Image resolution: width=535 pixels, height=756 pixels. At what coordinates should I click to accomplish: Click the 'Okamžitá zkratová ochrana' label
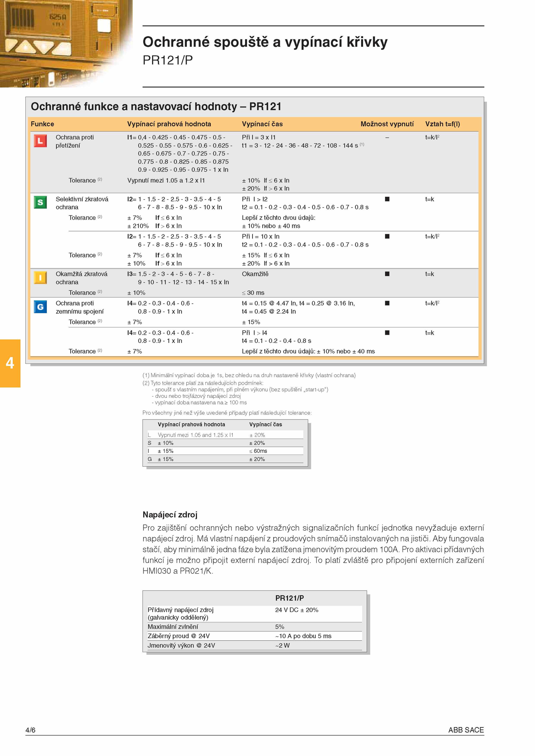tap(82, 278)
